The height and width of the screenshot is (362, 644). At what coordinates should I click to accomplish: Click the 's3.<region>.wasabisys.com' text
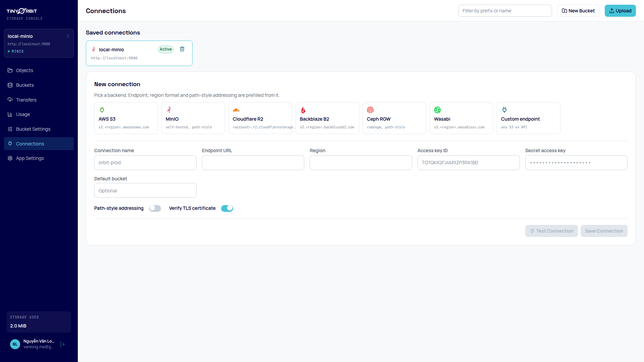click(459, 127)
